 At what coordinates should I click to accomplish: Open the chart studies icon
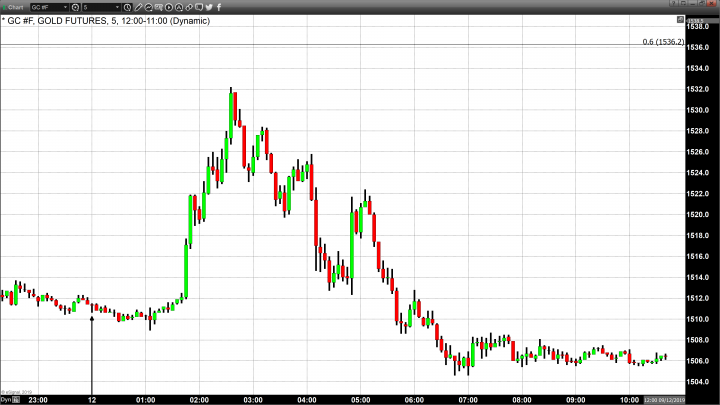pos(149,7)
